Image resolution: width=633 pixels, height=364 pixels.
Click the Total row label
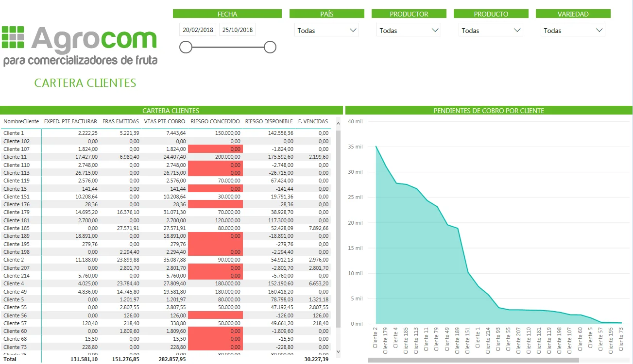coord(10,359)
